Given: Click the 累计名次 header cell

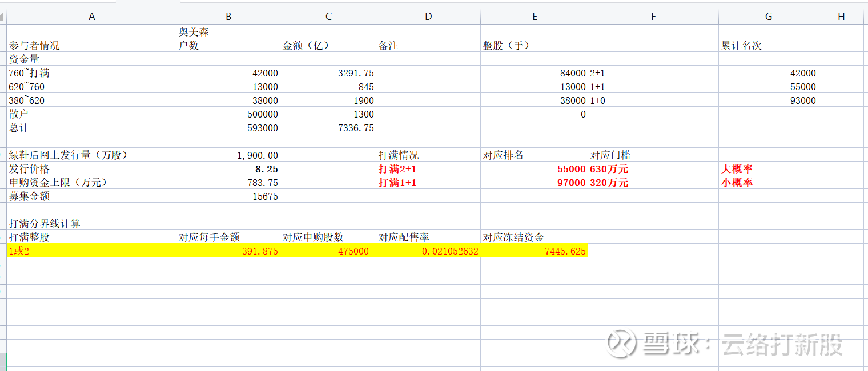Looking at the screenshot, I should click(769, 45).
